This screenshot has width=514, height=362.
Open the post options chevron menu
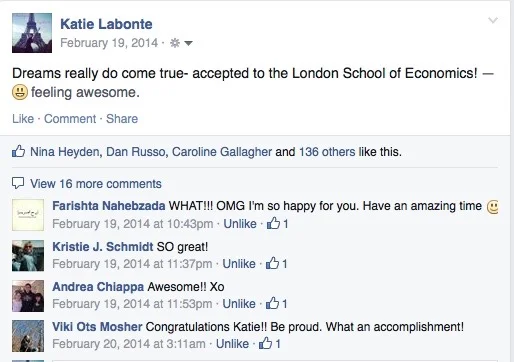[x=493, y=21]
